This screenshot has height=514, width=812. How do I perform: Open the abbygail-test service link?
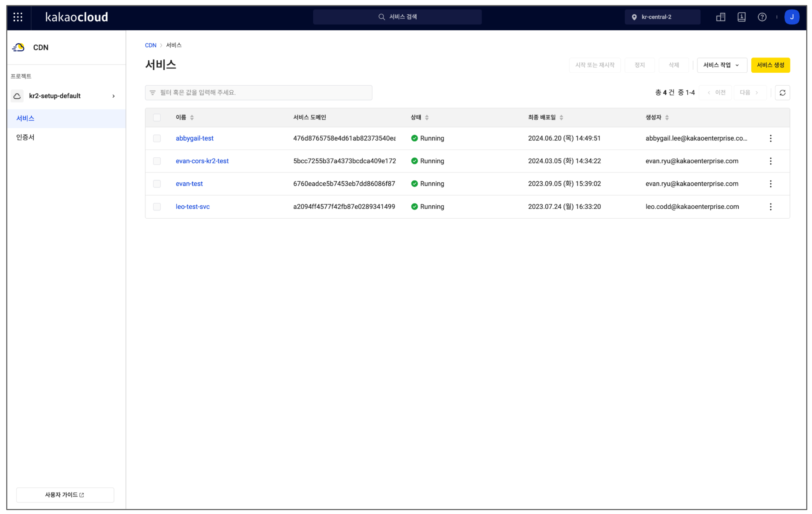[195, 138]
